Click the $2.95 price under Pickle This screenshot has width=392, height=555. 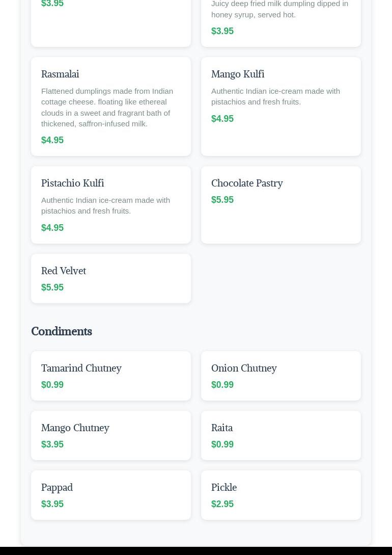tap(222, 504)
